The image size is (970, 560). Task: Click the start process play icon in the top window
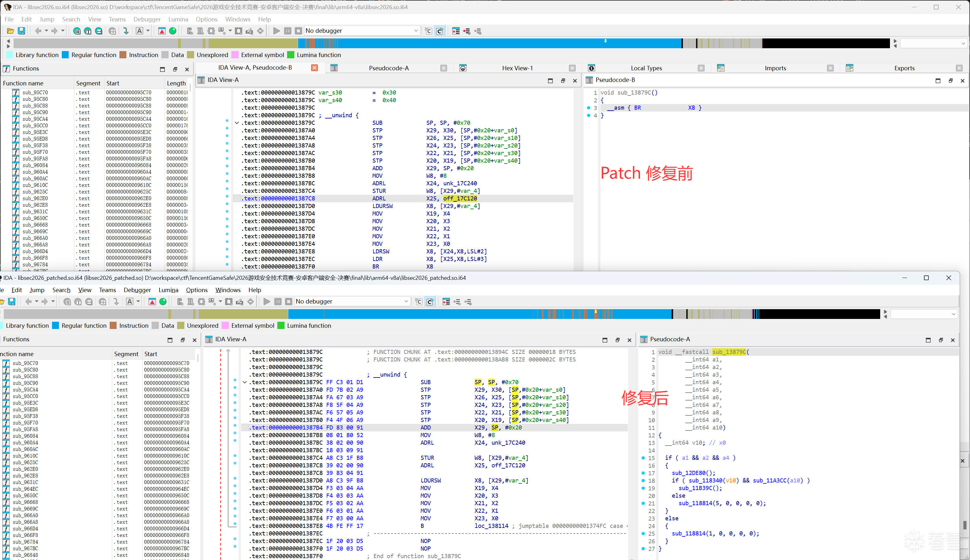click(x=276, y=31)
